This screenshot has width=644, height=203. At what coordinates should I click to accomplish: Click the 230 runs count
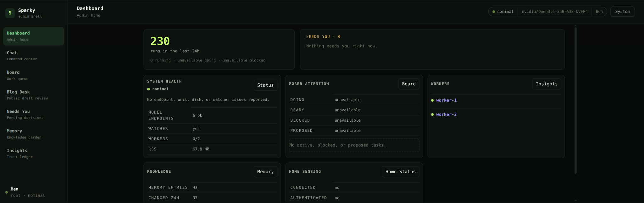coord(160,41)
